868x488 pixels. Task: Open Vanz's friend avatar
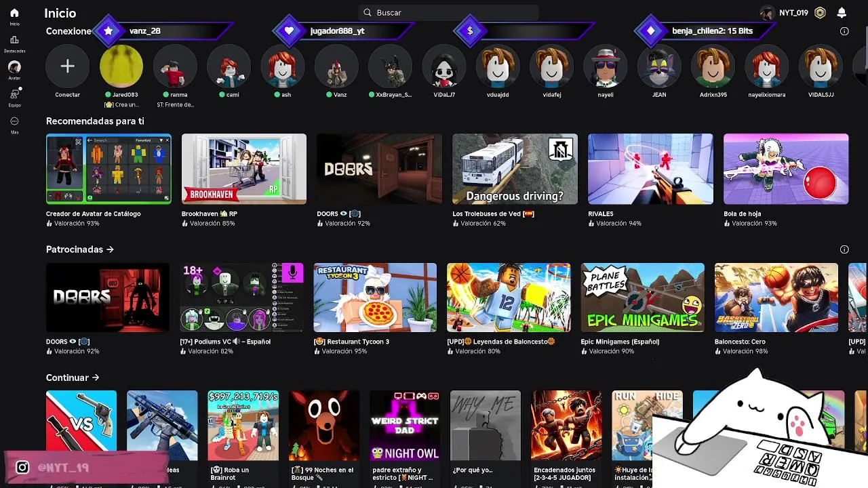pyautogui.click(x=336, y=66)
